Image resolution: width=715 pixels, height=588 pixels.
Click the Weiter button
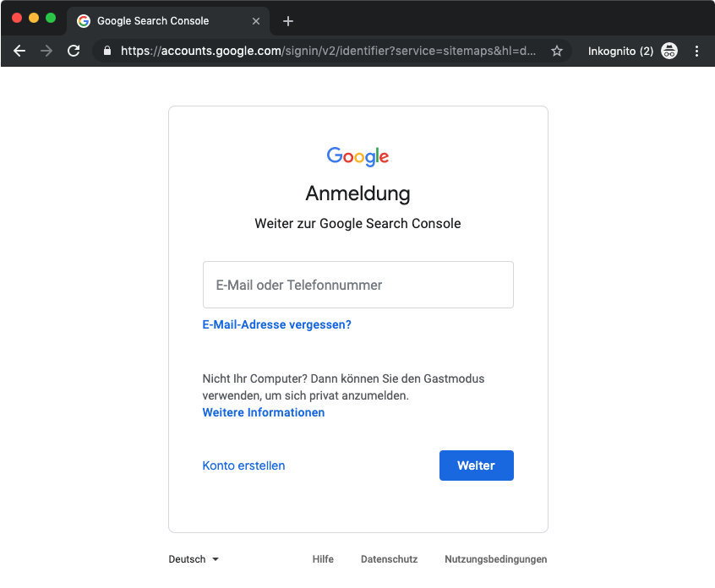(x=476, y=465)
